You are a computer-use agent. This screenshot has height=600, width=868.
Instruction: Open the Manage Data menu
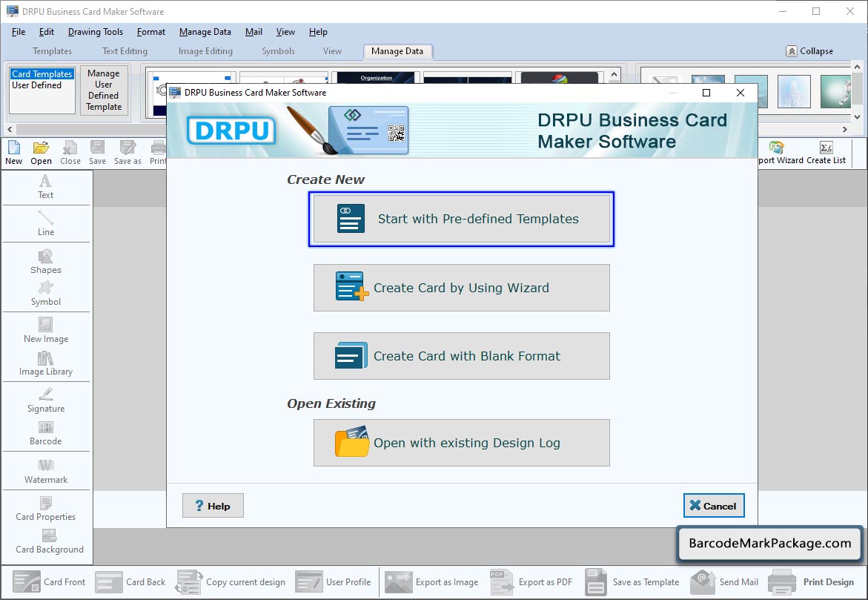[x=205, y=32]
